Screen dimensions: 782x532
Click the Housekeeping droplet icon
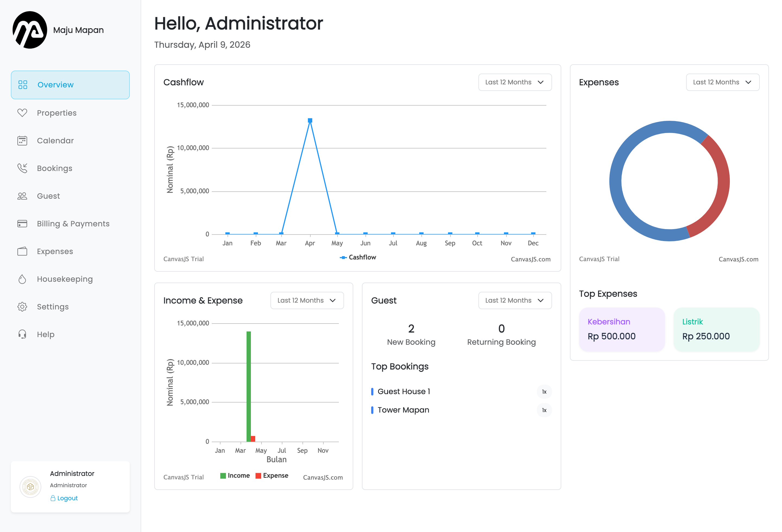click(x=22, y=279)
